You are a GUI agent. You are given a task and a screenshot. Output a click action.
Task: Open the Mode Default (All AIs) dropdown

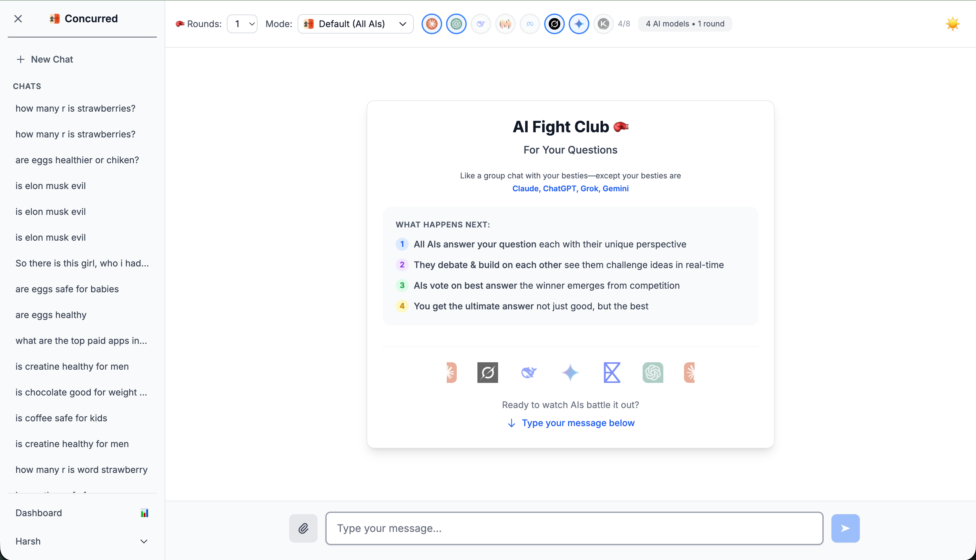pos(355,24)
